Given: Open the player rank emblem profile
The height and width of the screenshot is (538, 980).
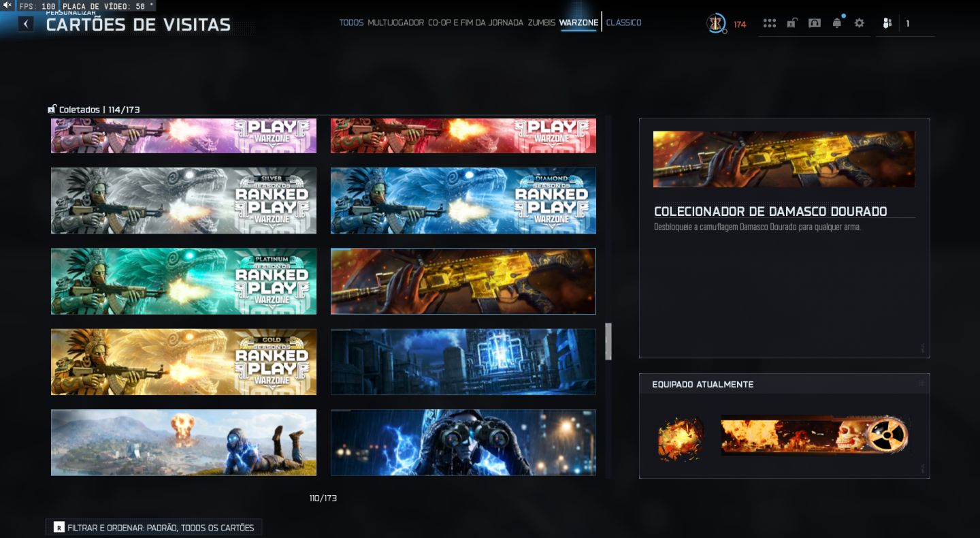Looking at the screenshot, I should 716,24.
